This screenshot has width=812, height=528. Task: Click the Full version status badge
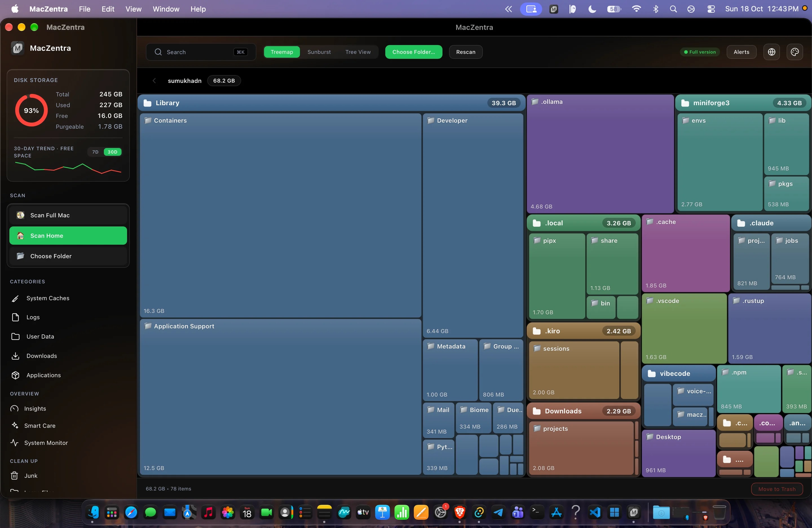[700, 52]
